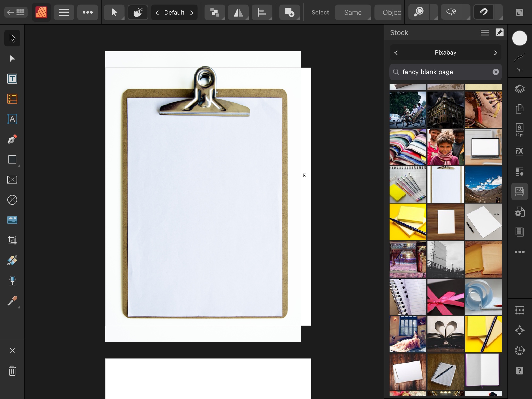Open the text frame studio panel

coord(519,232)
